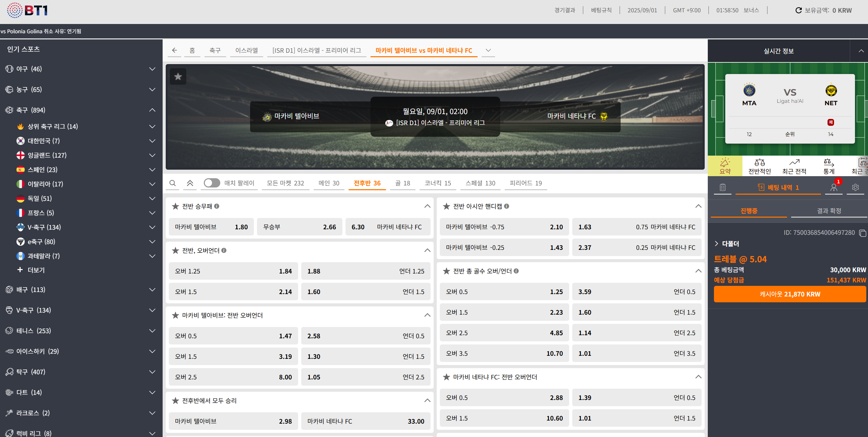
Task: Open the bet slip list icon
Action: pos(723,187)
